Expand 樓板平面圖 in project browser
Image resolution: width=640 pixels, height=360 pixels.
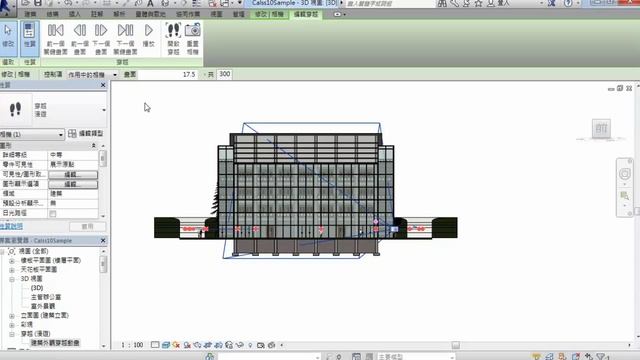pos(12,260)
